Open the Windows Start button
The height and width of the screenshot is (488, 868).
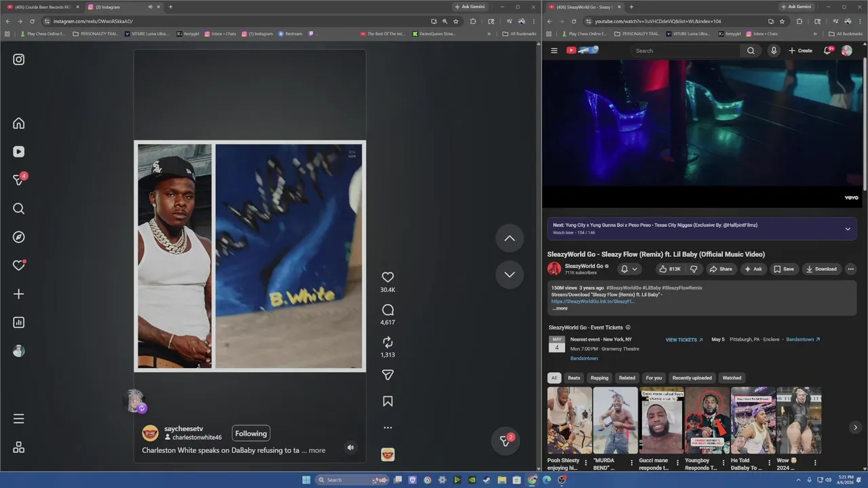[307, 480]
